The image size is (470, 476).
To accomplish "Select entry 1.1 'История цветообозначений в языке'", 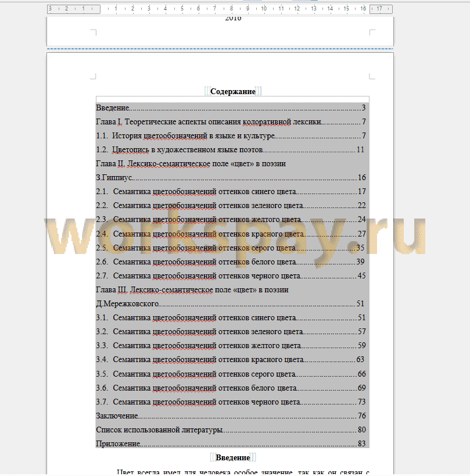I will pyautogui.click(x=231, y=135).
